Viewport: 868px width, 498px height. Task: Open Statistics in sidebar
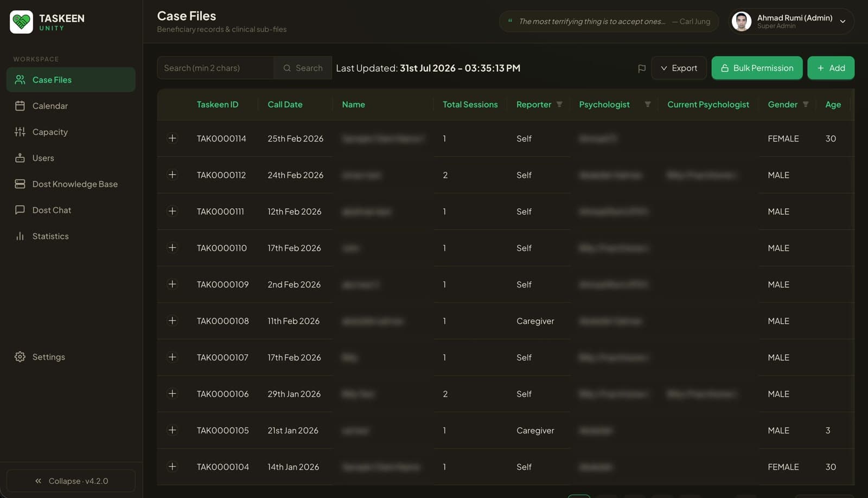[71, 236]
